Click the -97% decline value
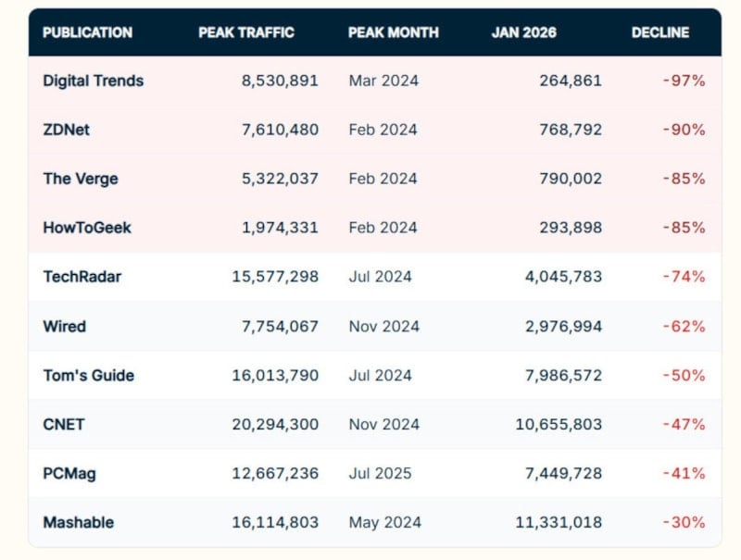 (x=684, y=81)
